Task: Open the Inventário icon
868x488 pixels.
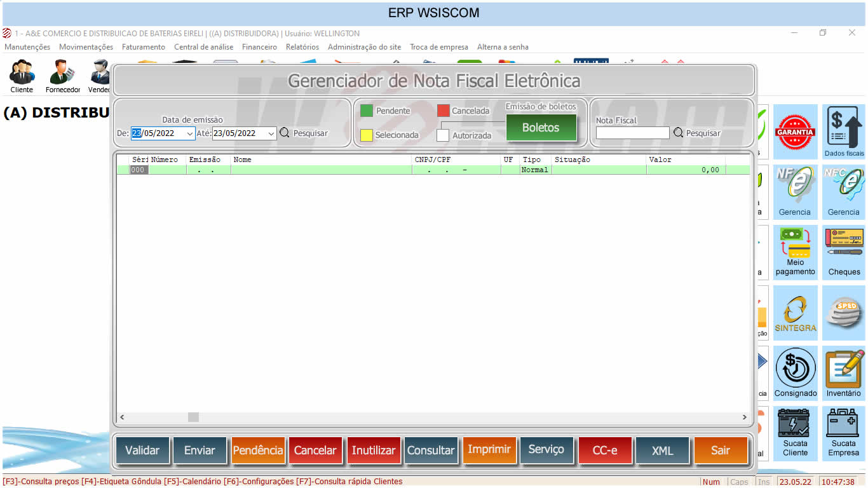Action: click(x=844, y=373)
